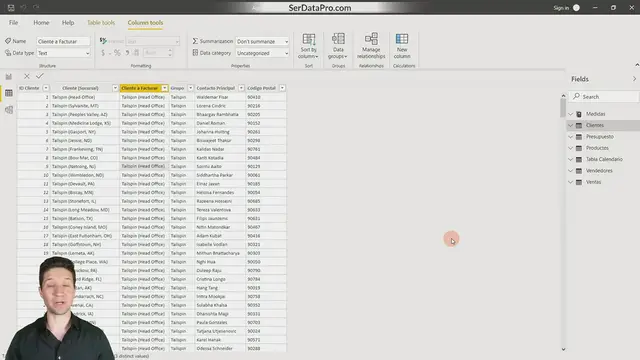Image resolution: width=640 pixels, height=360 pixels.
Task: Switch to Model view in left sidebar
Action: pyautogui.click(x=9, y=110)
